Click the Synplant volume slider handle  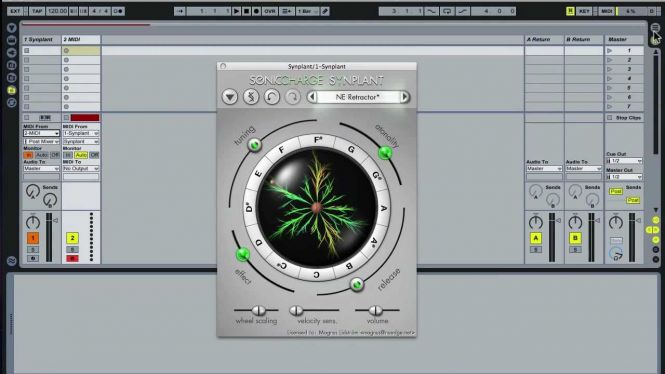click(375, 310)
